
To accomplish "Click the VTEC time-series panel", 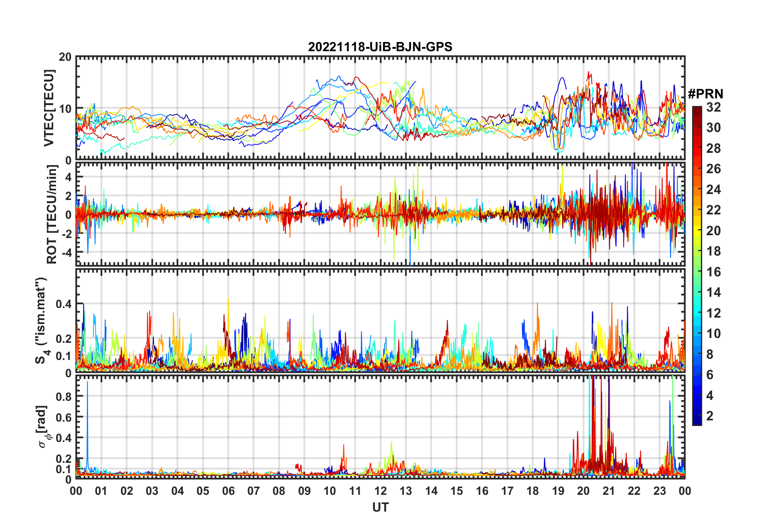I will tap(380, 108).
